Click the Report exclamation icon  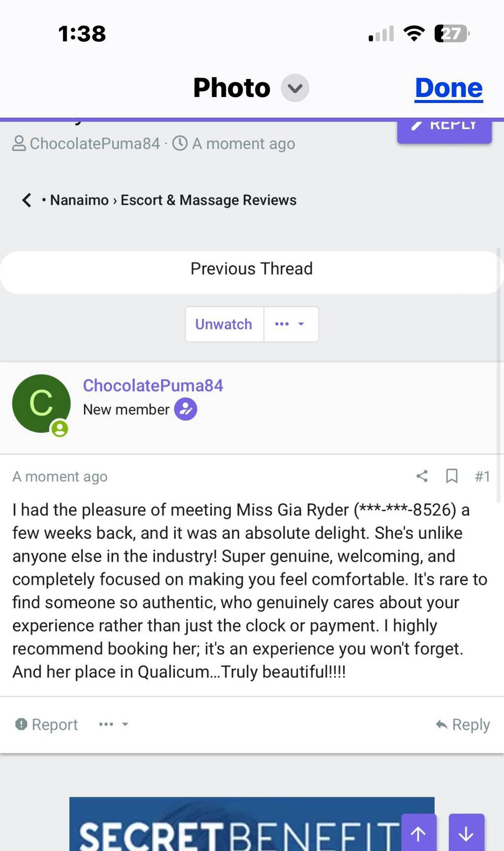click(21, 724)
